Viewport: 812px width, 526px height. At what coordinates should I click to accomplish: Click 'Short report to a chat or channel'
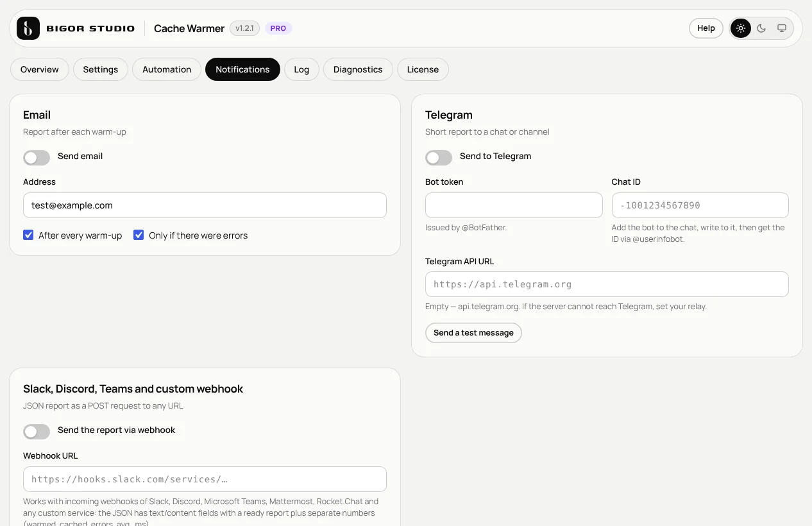[x=487, y=132]
